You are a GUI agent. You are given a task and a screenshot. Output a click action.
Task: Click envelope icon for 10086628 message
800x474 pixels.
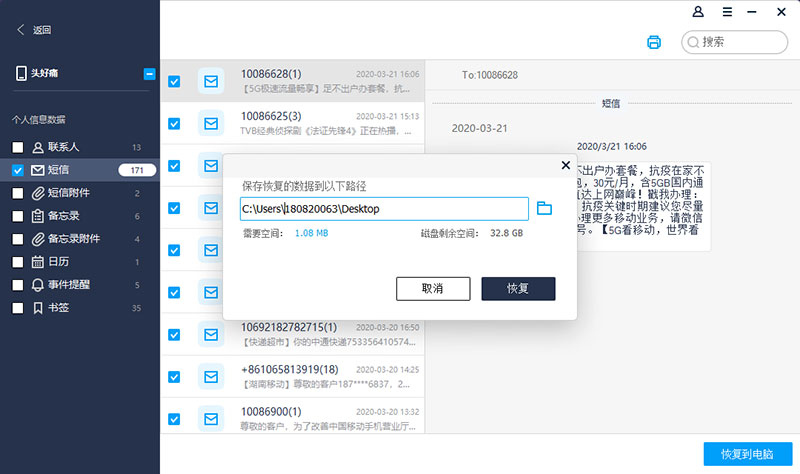[x=211, y=81]
